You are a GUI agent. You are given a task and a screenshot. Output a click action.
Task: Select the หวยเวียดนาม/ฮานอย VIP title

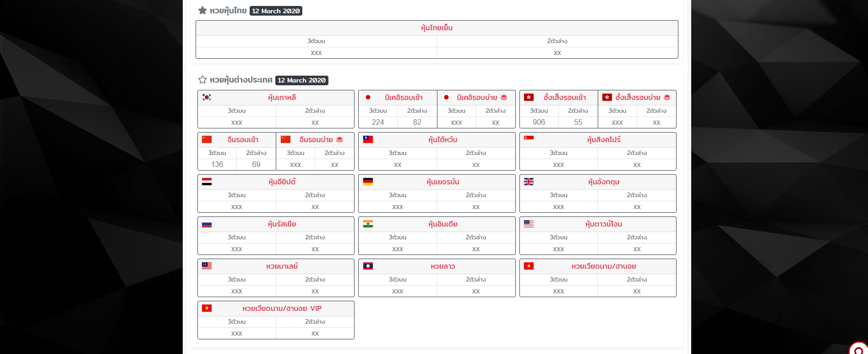click(282, 309)
